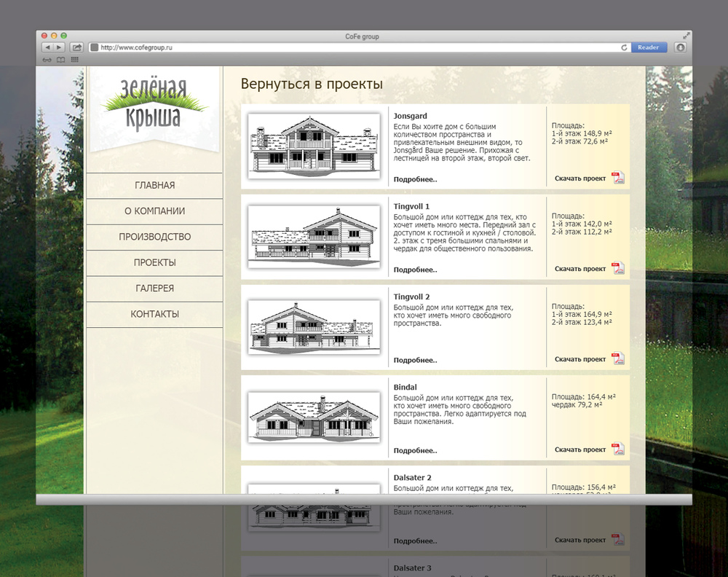Click the 'чердак 79,2 м²' area text

577,405
